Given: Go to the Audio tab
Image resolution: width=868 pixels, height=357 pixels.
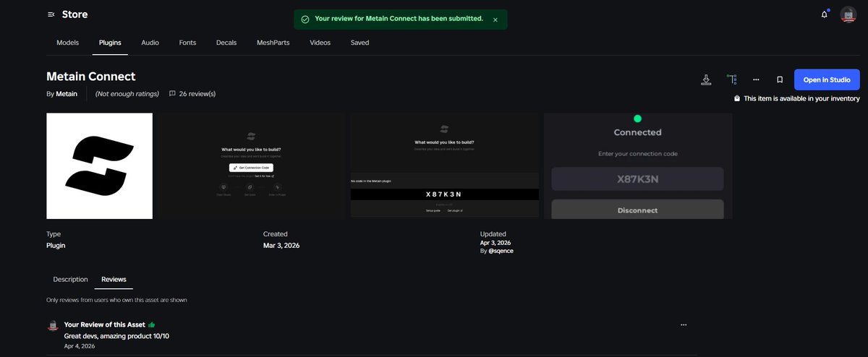Looking at the screenshot, I should click(x=150, y=43).
